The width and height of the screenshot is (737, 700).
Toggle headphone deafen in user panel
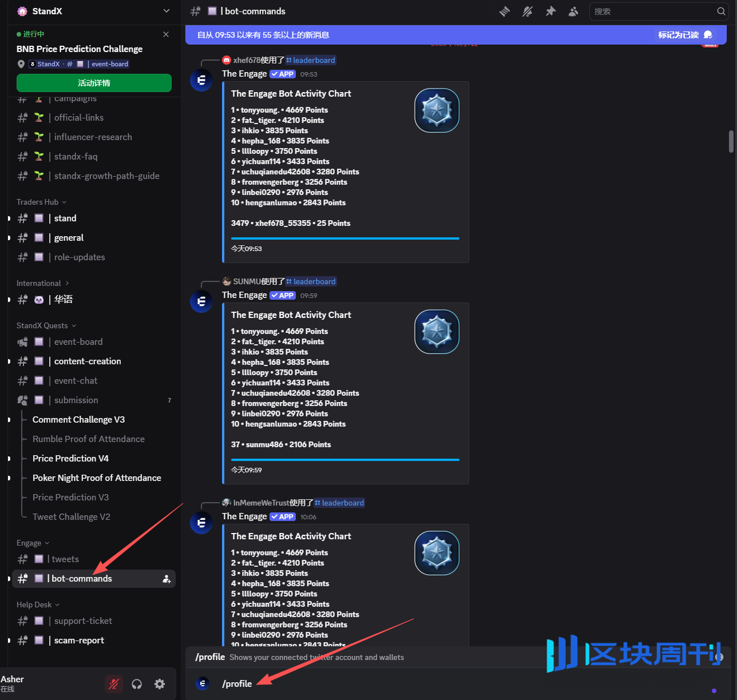[x=137, y=684]
